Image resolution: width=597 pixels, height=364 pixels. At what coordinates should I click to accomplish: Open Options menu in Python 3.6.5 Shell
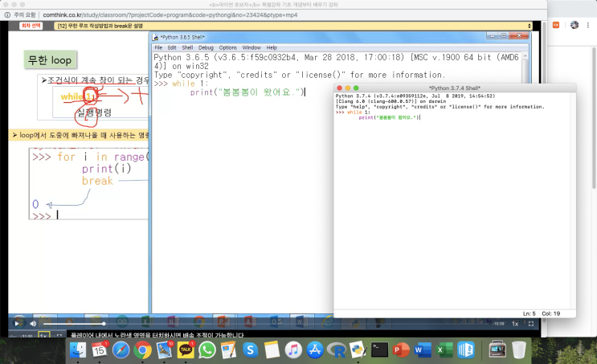[x=227, y=47]
